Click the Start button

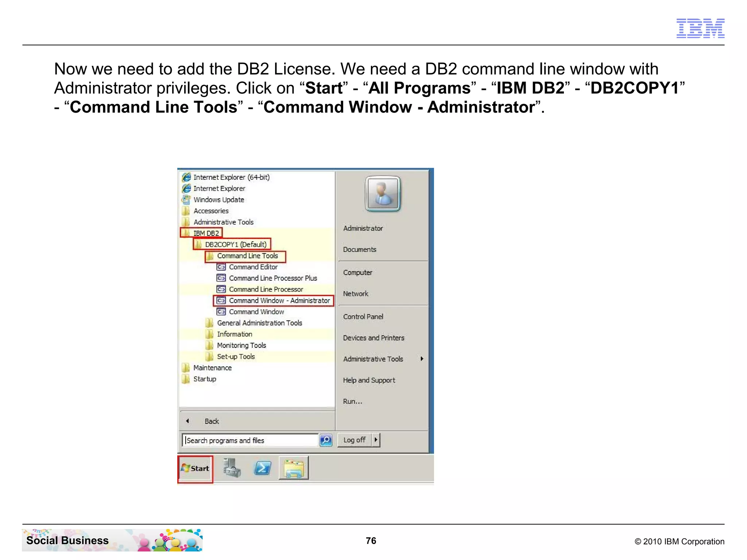[x=196, y=469]
